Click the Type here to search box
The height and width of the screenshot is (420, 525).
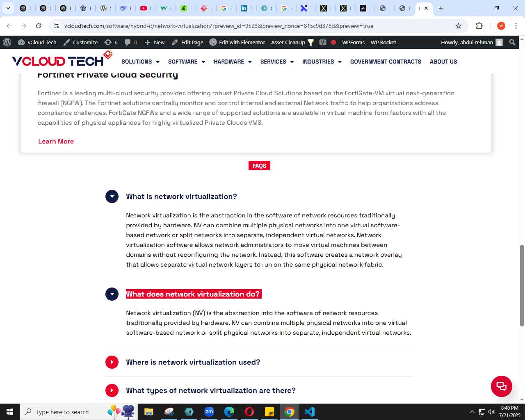click(78, 412)
